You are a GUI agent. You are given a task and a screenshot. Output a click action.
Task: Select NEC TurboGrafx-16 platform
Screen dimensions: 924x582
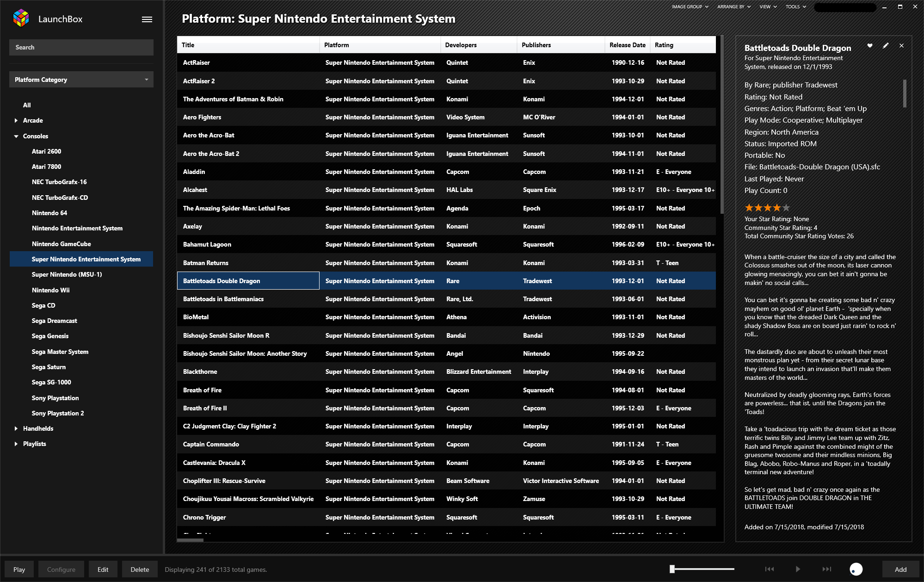point(59,182)
